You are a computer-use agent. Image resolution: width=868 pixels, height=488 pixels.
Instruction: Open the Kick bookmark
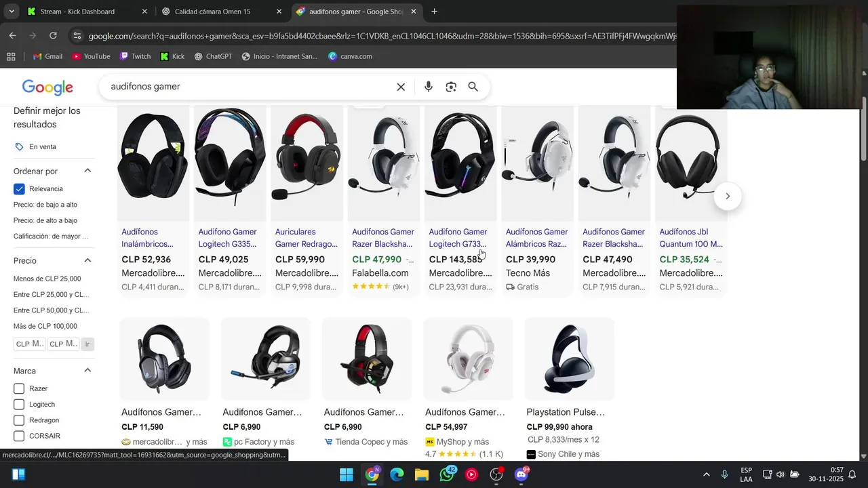point(172,56)
